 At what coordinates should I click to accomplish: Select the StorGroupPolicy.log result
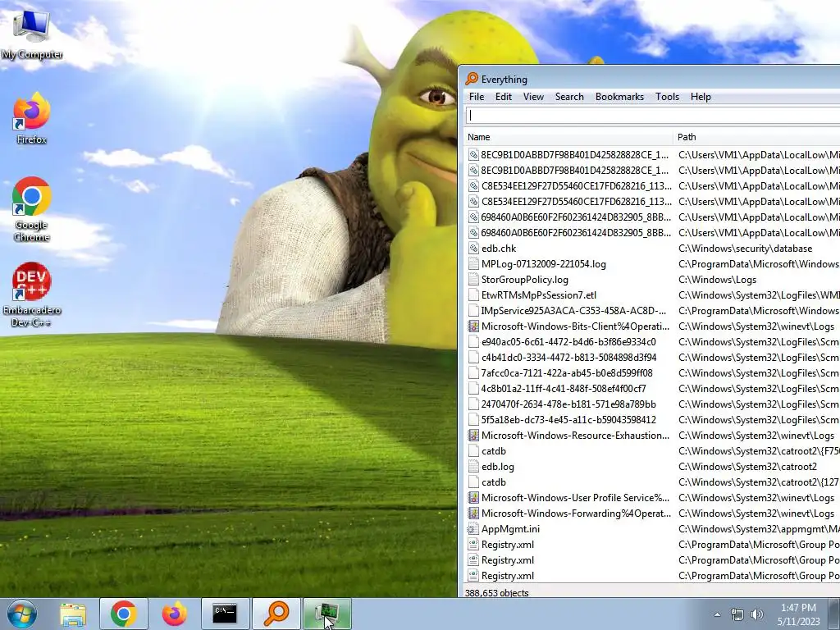(652, 279)
